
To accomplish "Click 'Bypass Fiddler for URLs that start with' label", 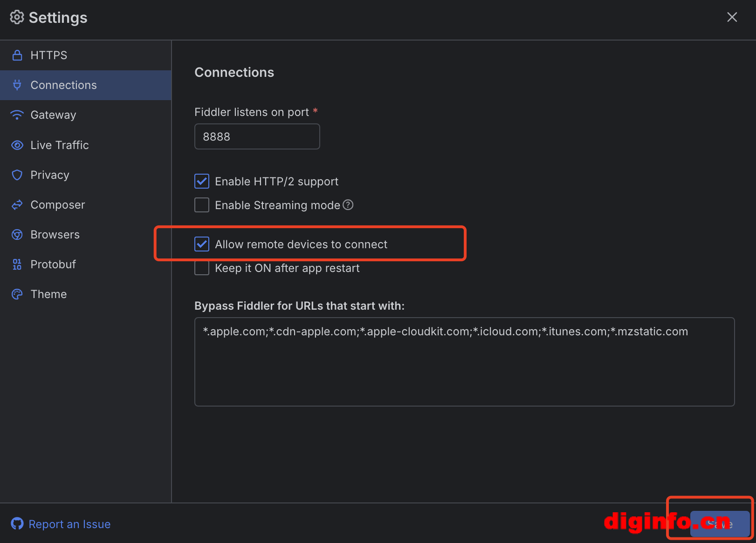I will 300,306.
